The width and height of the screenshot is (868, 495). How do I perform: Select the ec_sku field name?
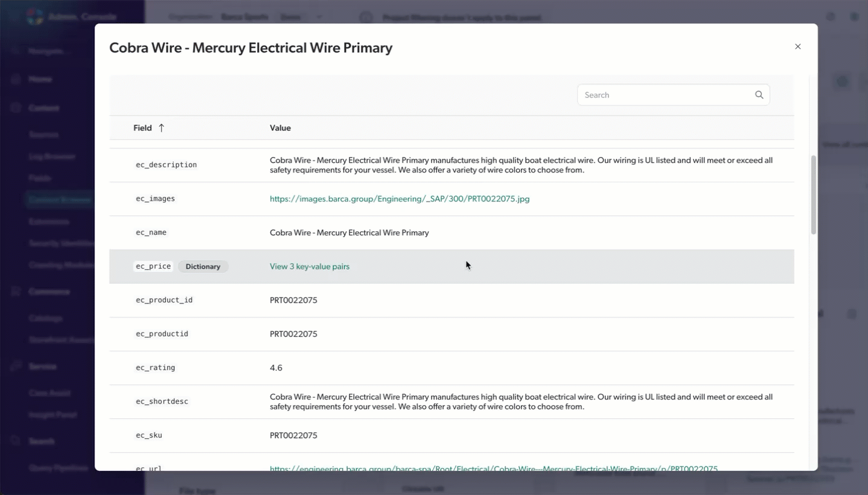pyautogui.click(x=148, y=435)
